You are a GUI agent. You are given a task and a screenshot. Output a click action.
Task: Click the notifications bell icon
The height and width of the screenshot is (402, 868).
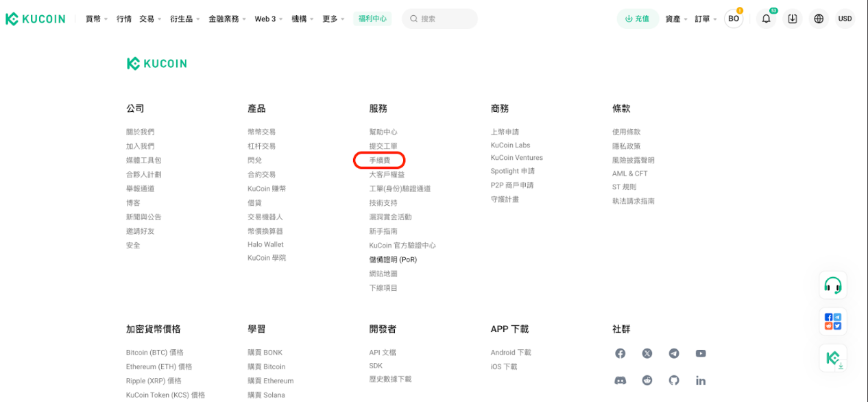(766, 19)
